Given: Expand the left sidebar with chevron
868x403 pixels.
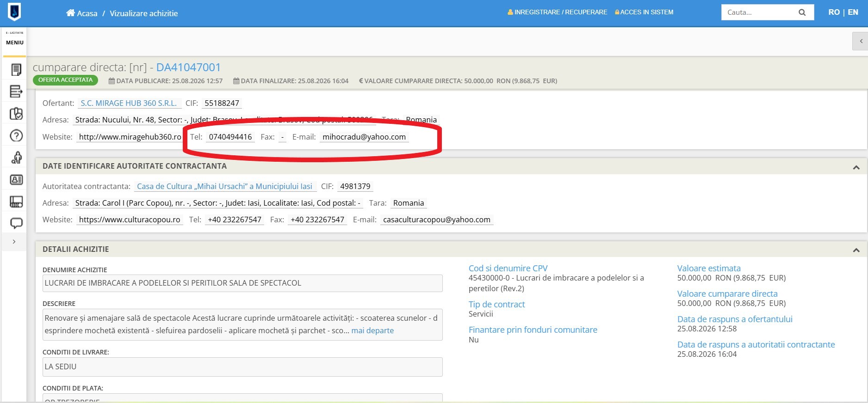Looking at the screenshot, I should tap(14, 242).
